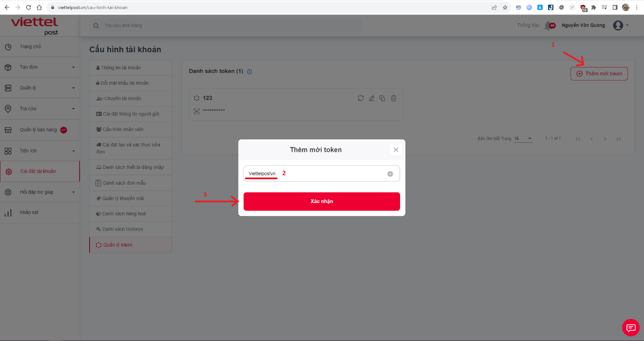Click the order search magnifier icon
Viewport: 644px width, 341px height.
(96, 26)
